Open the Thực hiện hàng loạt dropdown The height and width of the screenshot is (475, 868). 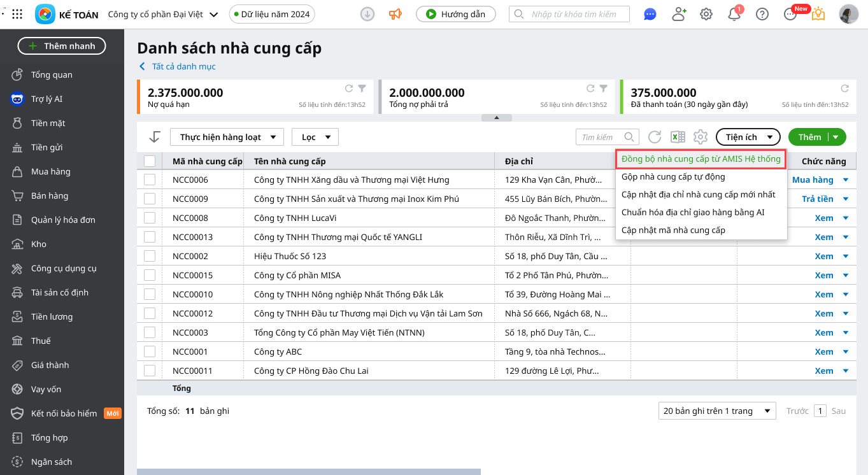click(x=227, y=137)
